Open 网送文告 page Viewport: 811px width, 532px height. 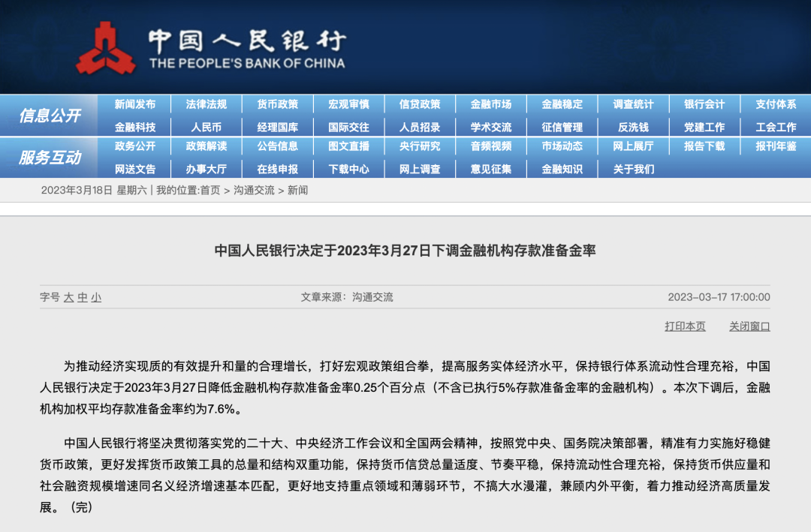tap(135, 169)
